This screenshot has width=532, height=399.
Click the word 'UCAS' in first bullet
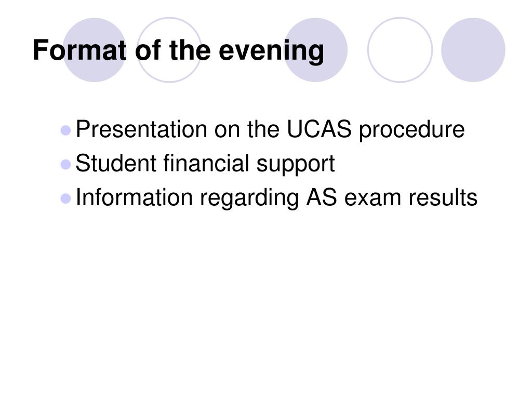click(x=319, y=129)
